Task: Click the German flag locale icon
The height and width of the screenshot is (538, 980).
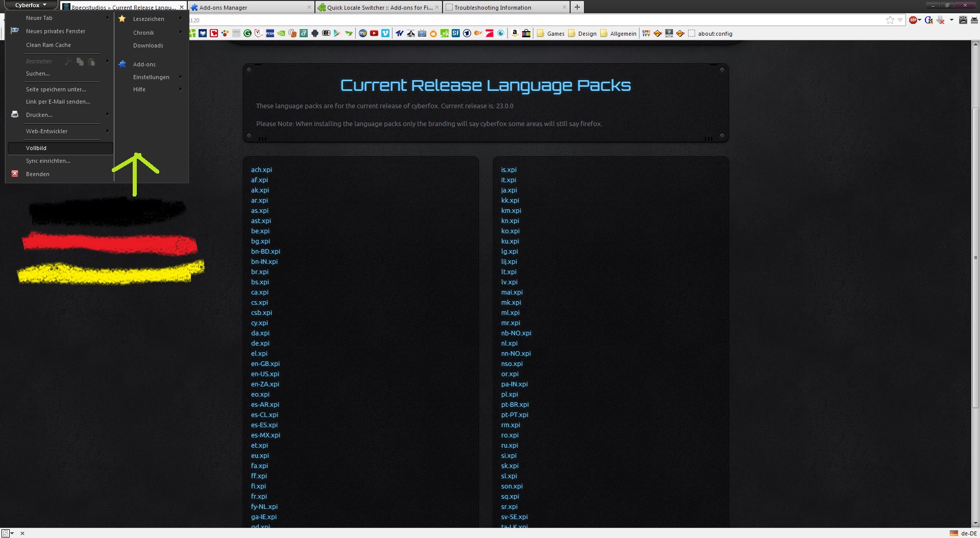Action: pyautogui.click(x=953, y=533)
